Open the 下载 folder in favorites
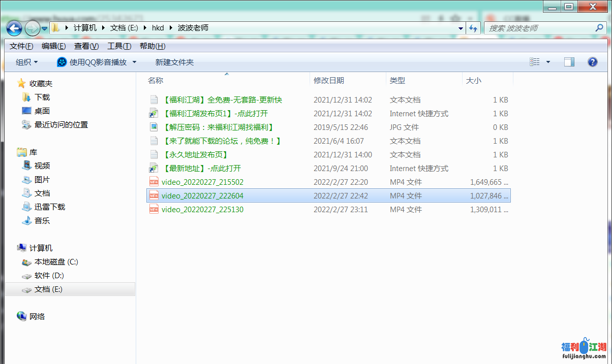This screenshot has height=364, width=612. (x=42, y=97)
